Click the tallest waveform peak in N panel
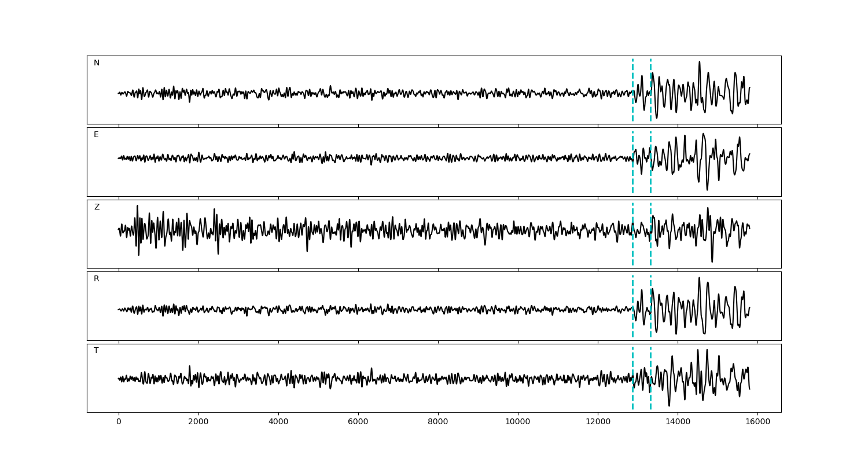Screen dimensions: 868x463 [699, 63]
